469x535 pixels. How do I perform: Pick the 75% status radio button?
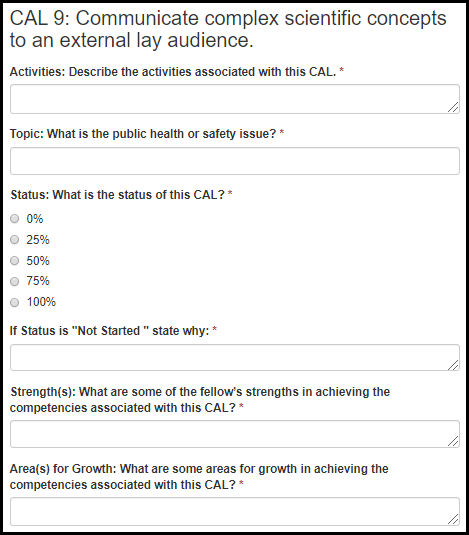point(15,281)
